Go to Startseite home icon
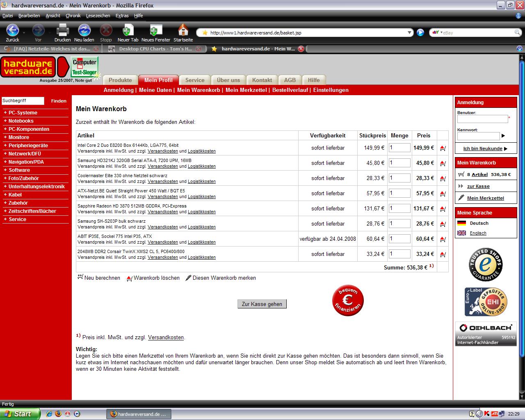 [x=183, y=30]
